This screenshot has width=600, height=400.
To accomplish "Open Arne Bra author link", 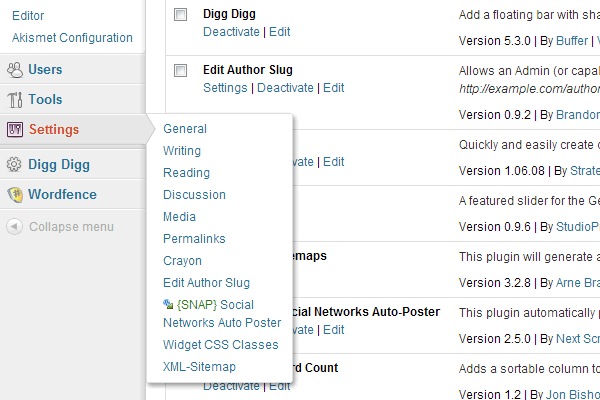I will (578, 283).
